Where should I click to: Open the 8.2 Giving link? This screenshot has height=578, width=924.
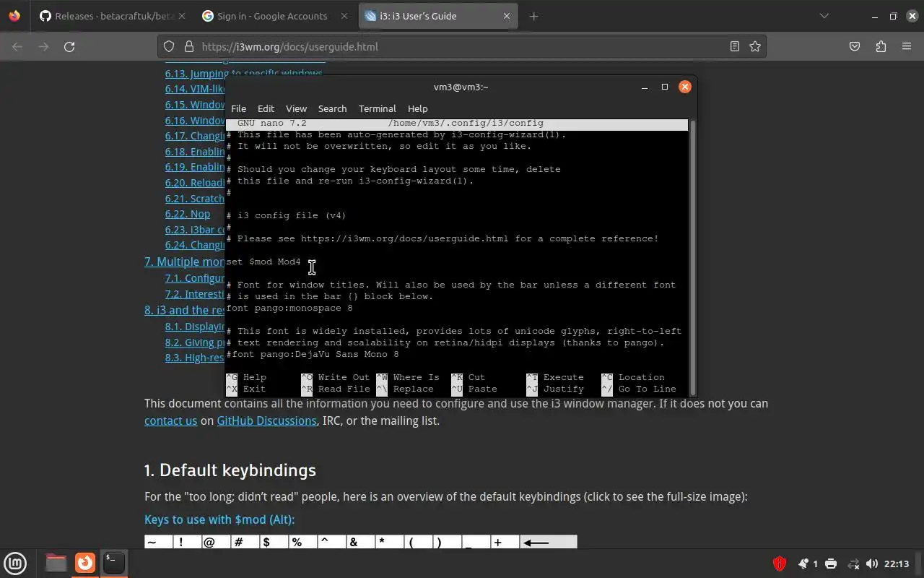pos(195,342)
